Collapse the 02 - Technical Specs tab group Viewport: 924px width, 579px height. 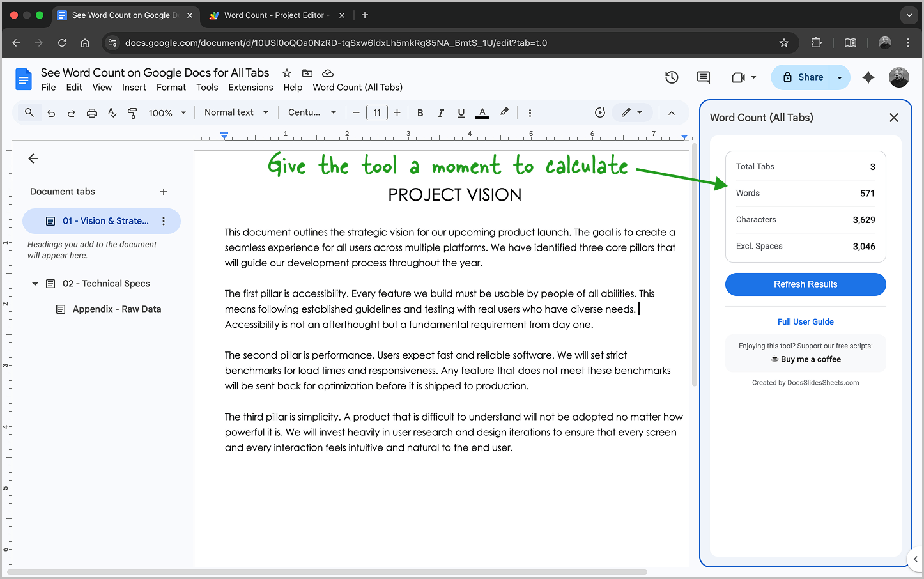point(35,283)
